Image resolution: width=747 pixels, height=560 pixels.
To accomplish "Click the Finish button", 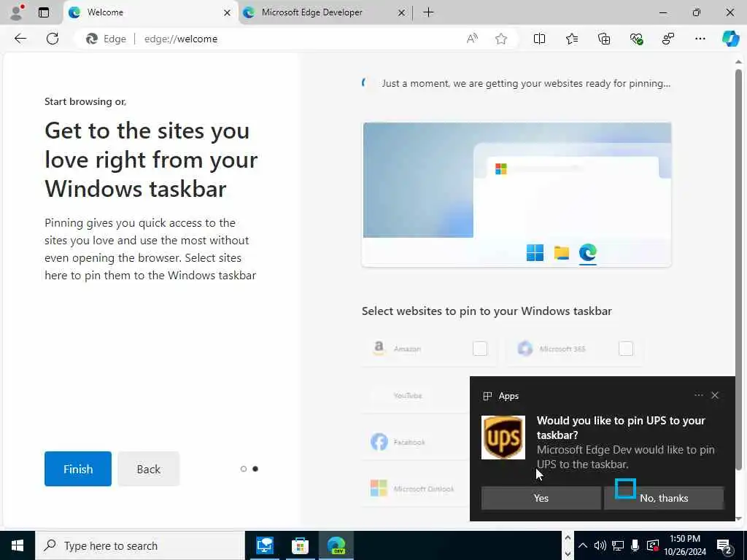I will coord(78,469).
